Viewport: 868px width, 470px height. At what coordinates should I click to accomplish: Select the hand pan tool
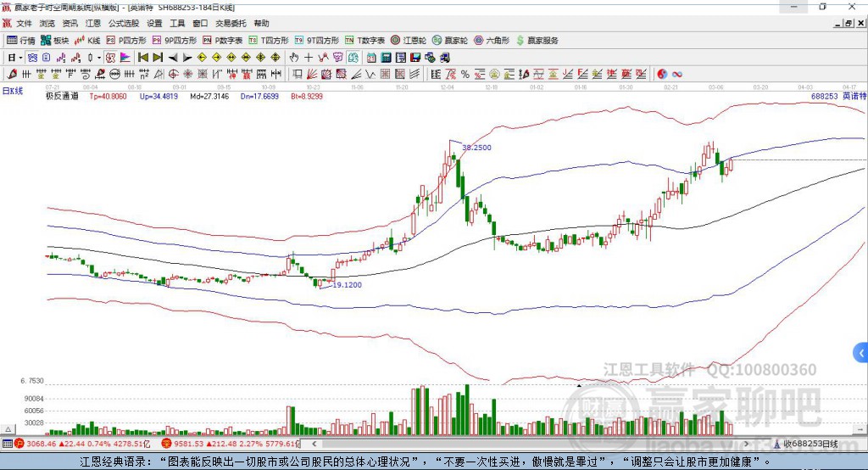coord(294,58)
